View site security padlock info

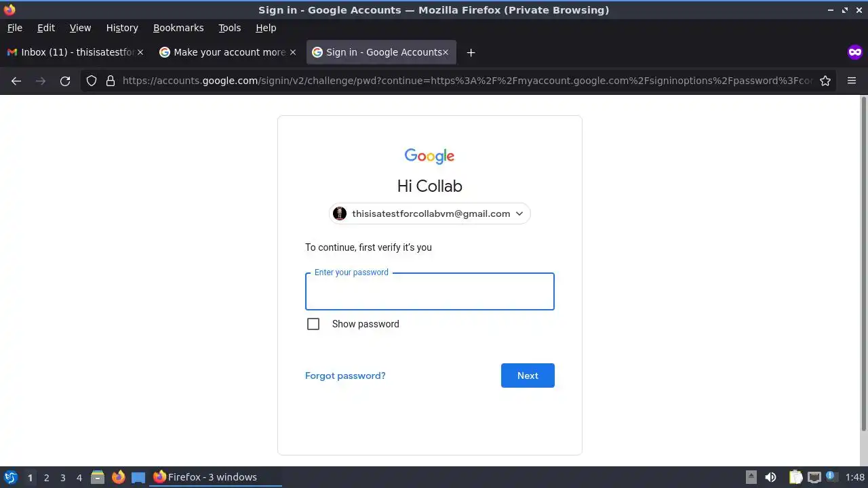[111, 81]
